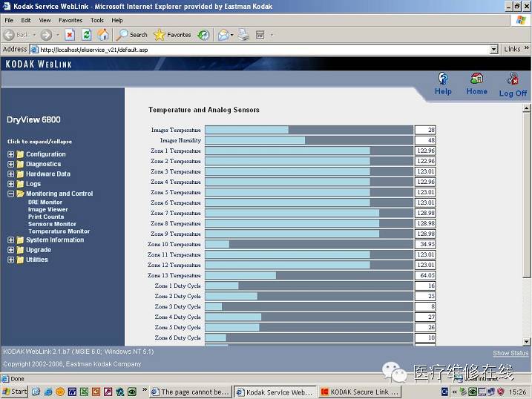Click the IE Forward arrow icon
Screen dimensions: 532x399
46,35
